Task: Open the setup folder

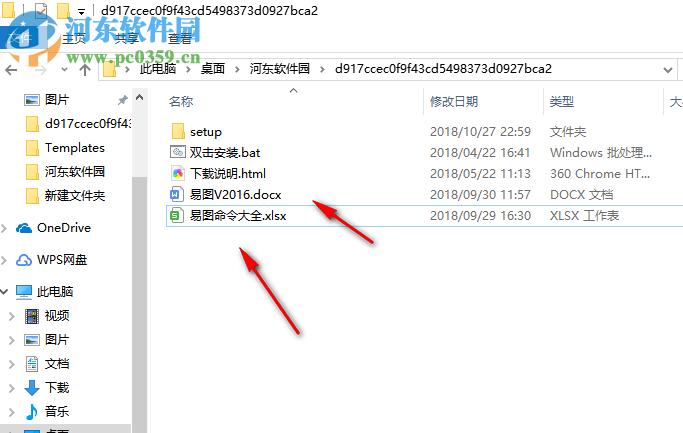Action: (x=206, y=132)
